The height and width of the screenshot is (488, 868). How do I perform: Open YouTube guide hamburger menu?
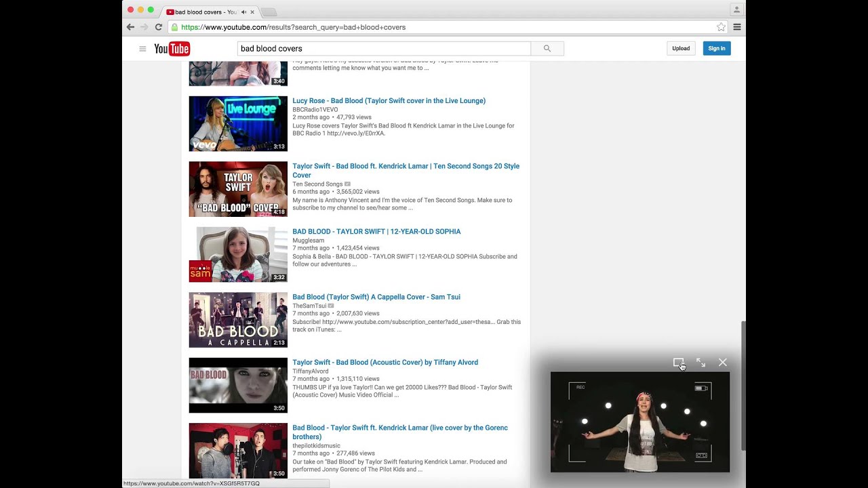coord(142,49)
